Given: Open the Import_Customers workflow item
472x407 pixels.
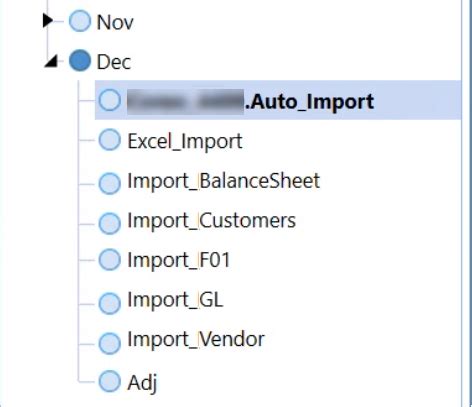Looking at the screenshot, I should [212, 221].
